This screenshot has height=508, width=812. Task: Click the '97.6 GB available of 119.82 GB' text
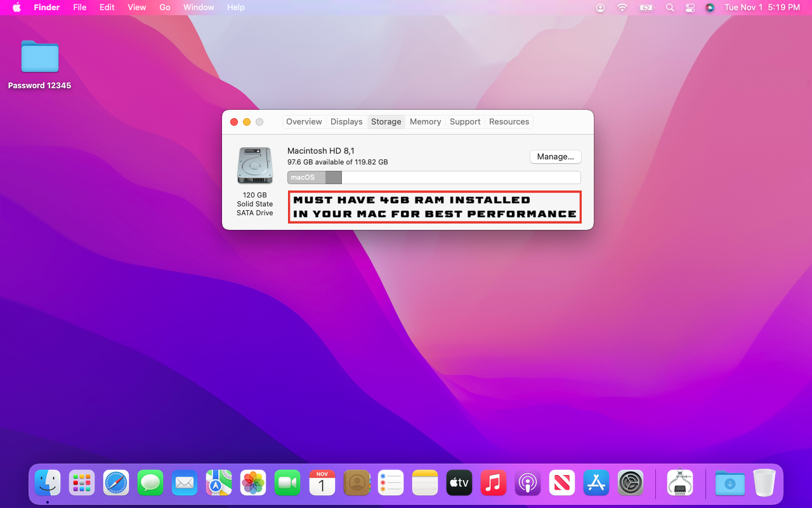337,162
